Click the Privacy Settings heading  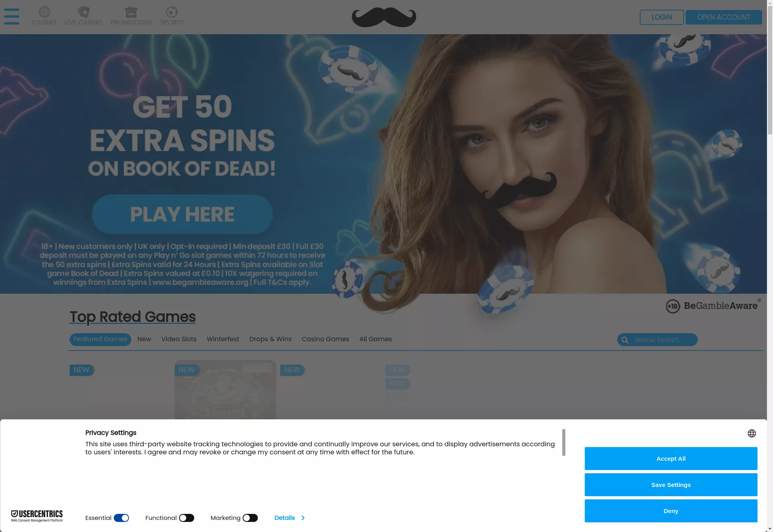(x=111, y=433)
